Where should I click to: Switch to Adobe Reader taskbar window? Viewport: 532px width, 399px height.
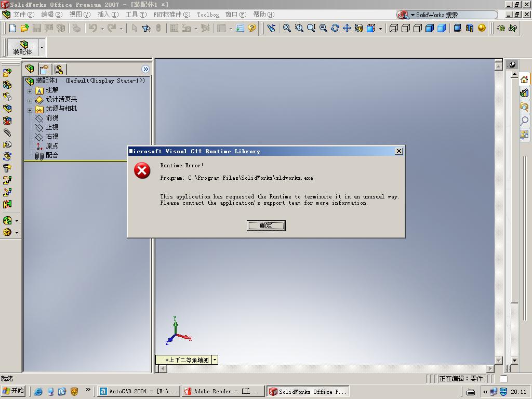tap(223, 391)
